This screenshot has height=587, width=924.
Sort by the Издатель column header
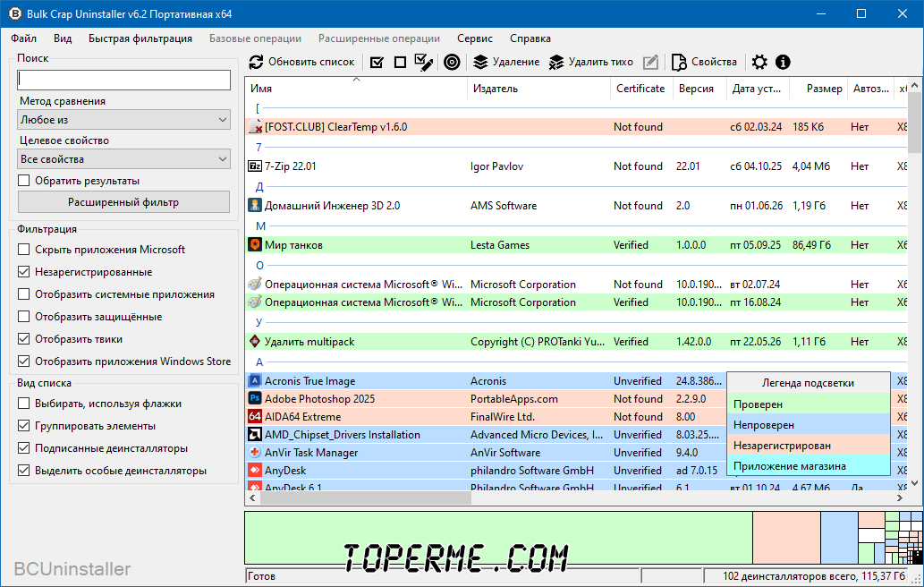point(538,89)
